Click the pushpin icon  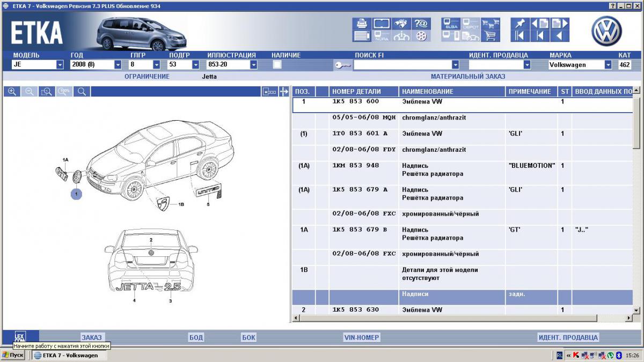click(x=520, y=24)
